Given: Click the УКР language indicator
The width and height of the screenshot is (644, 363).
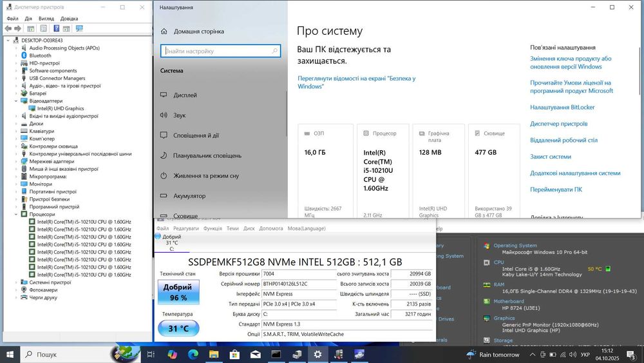Looking at the screenshot, I should pos(585,355).
